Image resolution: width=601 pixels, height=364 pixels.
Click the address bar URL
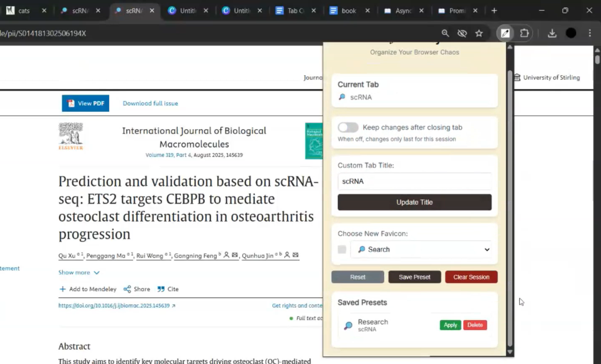[43, 33]
